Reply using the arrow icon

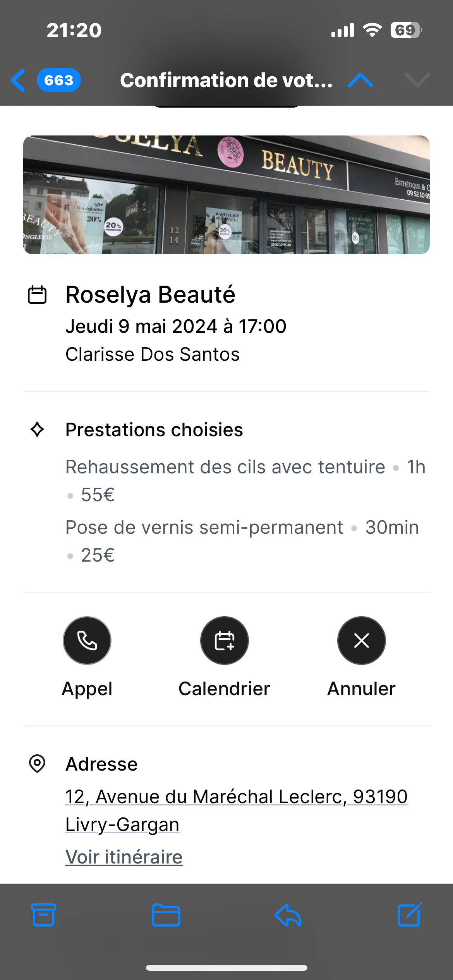coord(288,915)
